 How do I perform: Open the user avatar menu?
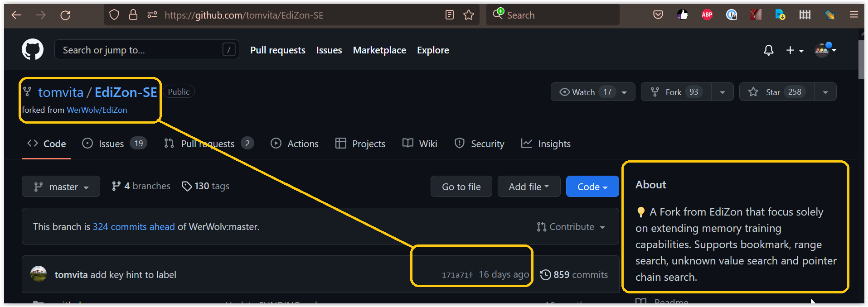[825, 50]
